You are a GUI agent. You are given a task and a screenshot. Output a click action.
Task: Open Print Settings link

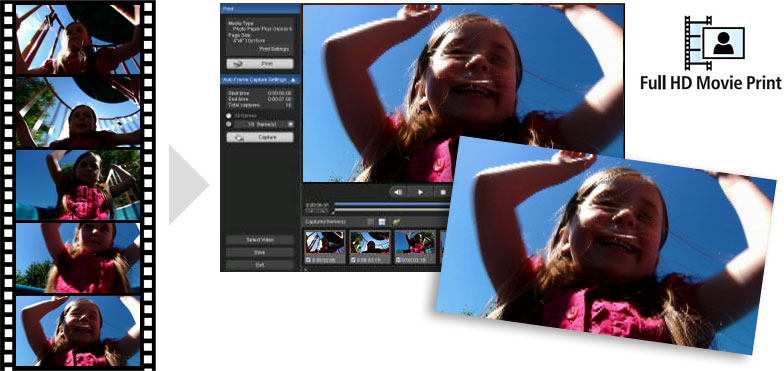point(274,49)
